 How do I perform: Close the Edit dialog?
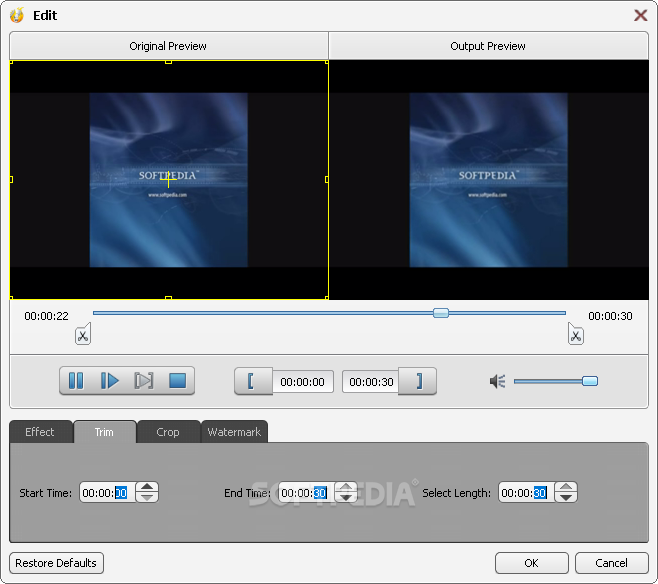pos(641,16)
